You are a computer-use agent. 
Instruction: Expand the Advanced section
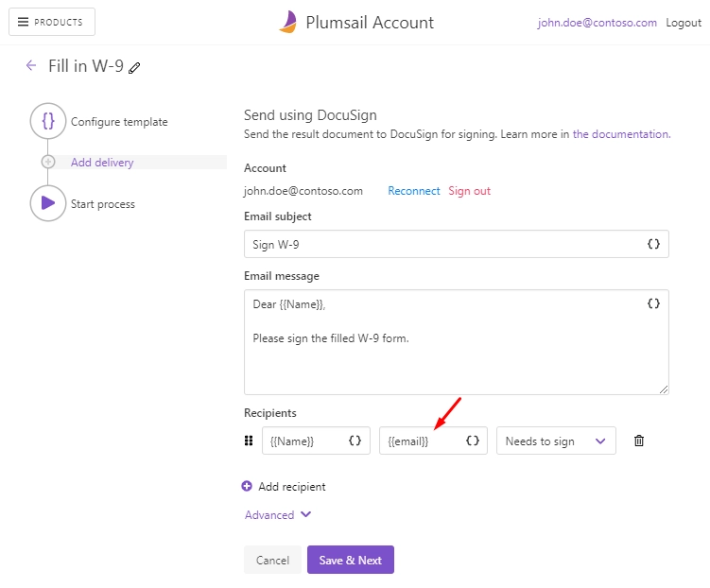(278, 514)
